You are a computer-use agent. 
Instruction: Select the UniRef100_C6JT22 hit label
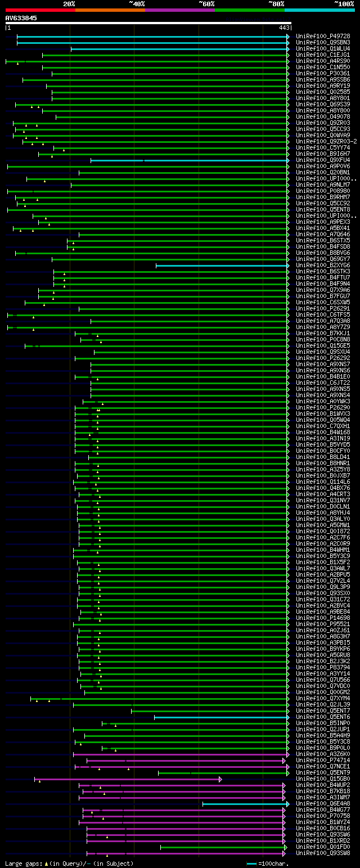coord(323,383)
